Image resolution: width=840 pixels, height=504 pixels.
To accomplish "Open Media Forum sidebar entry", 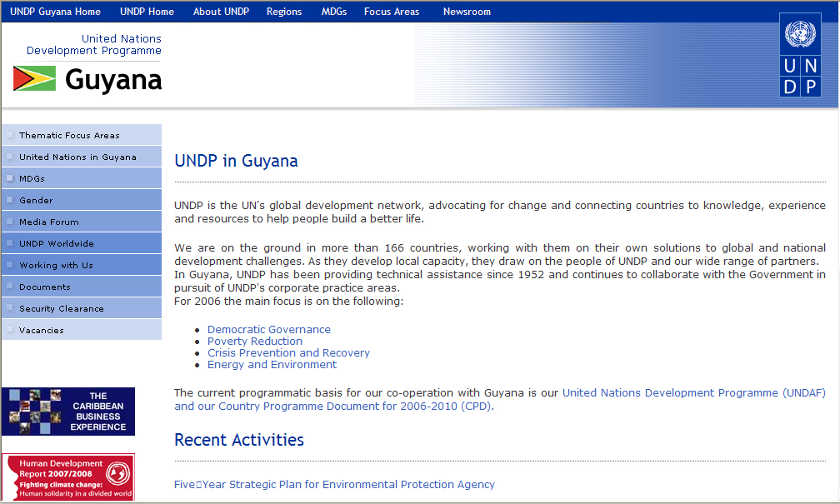I will (x=49, y=222).
